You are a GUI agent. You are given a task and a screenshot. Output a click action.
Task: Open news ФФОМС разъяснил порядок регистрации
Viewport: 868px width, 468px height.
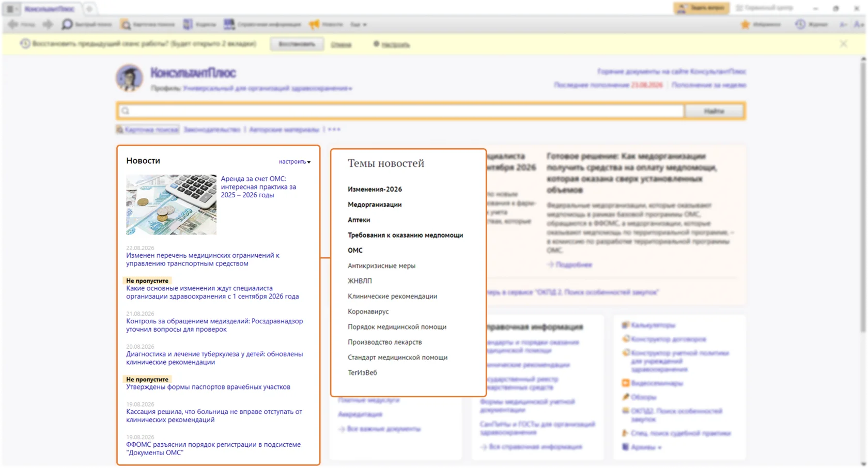pyautogui.click(x=213, y=448)
